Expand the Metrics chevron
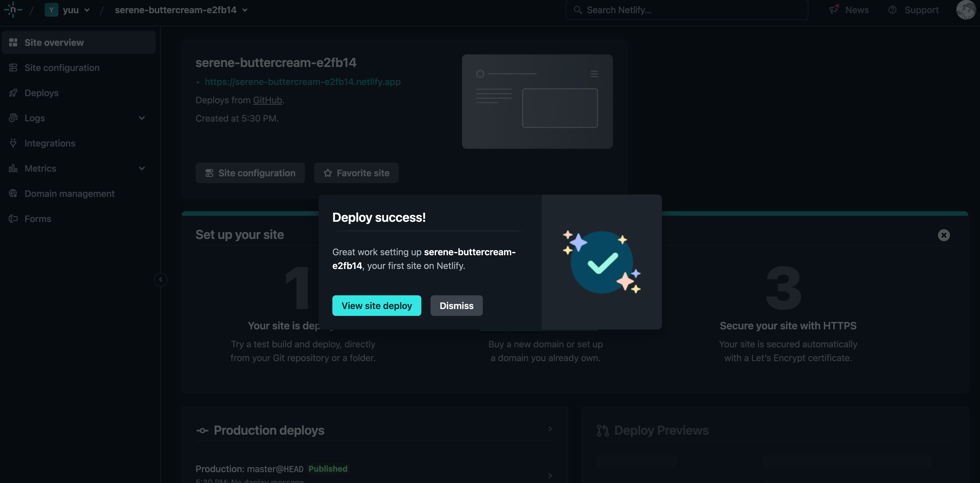 tap(142, 168)
